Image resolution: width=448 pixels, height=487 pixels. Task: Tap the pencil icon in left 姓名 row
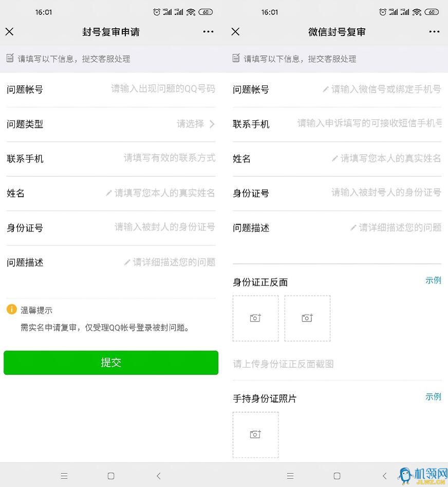pyautogui.click(x=108, y=193)
